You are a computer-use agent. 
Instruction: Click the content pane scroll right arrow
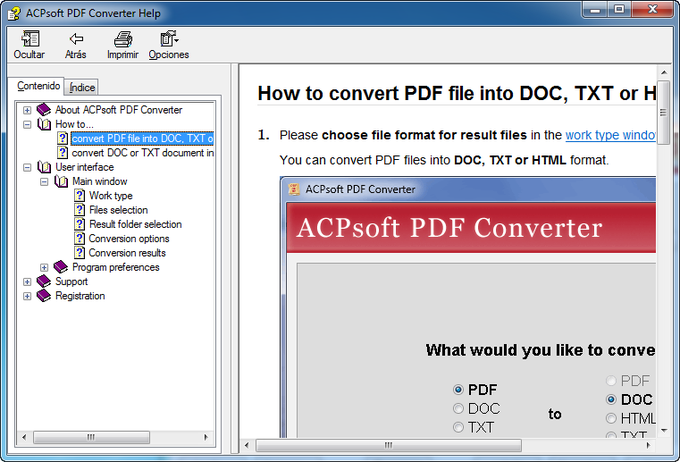pos(648,445)
